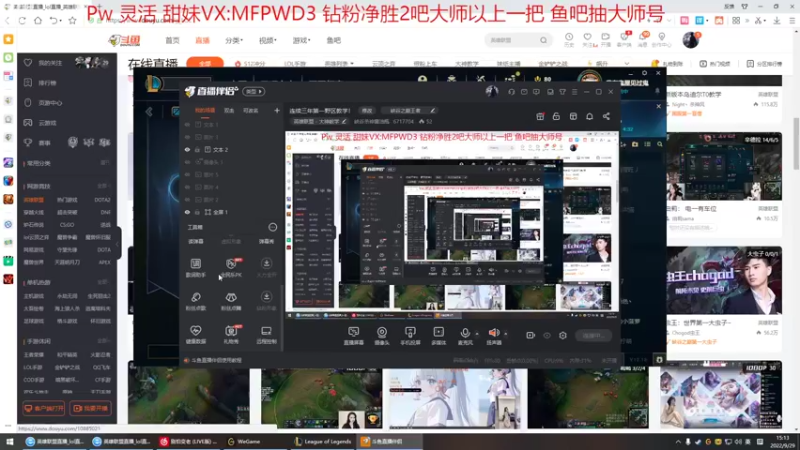Viewport: 800px width, 450px height.
Task: Toggle visibility of 文本 2 layer
Action: [187, 149]
